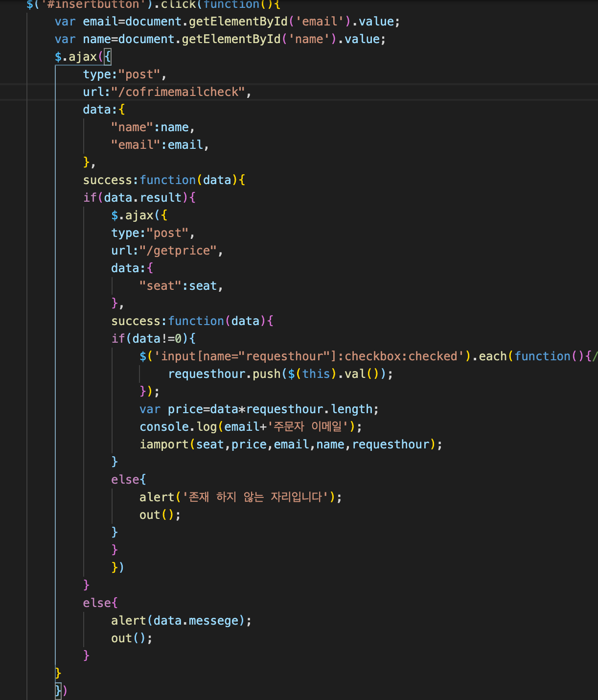The height and width of the screenshot is (700, 598).
Task: Click the alert('존재 하지 않는 자리입니다'); line
Action: click(241, 497)
